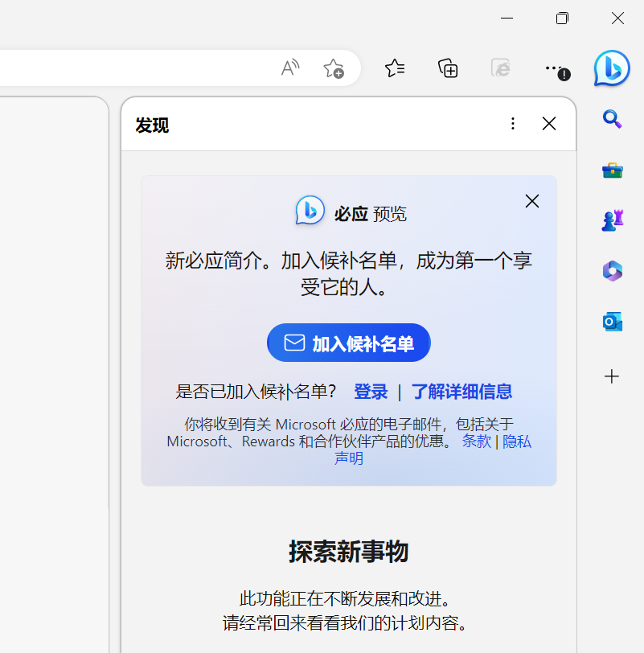Minimize the browser window

click(x=507, y=18)
